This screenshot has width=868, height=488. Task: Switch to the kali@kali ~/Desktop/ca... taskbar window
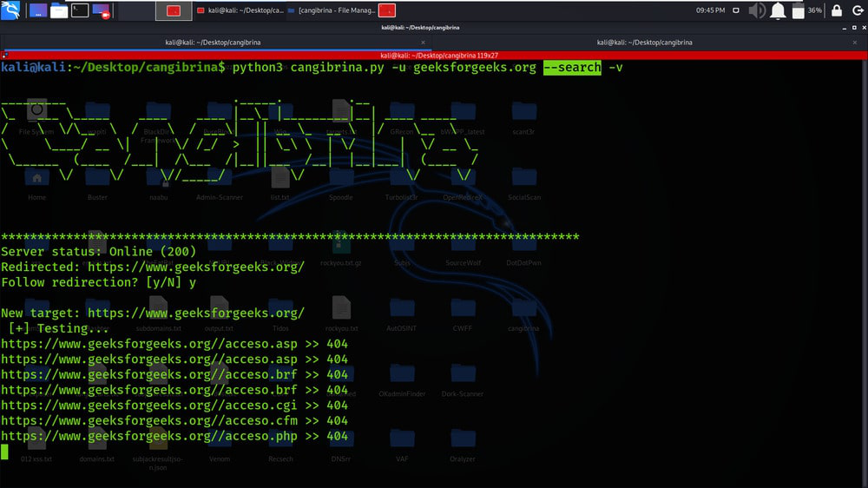[240, 10]
